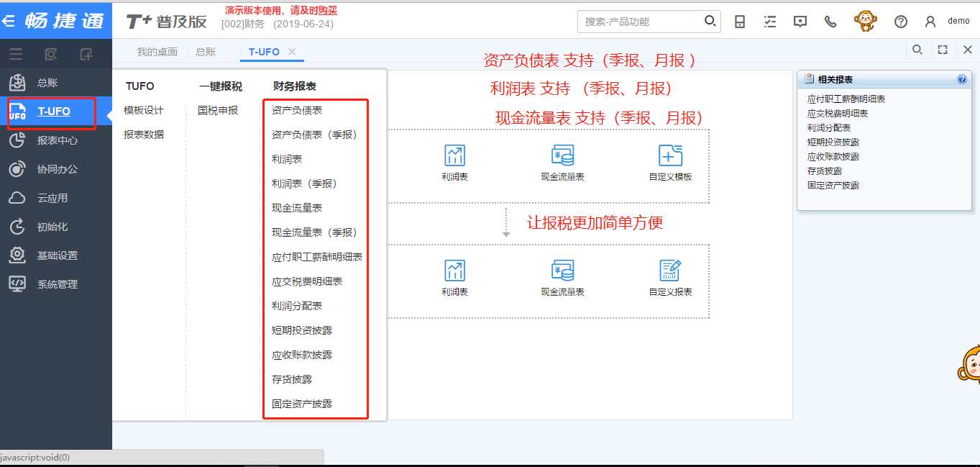This screenshot has height=467, width=980.
Task: Click 存货披露 link in 相关报表 panel
Action: [825, 171]
